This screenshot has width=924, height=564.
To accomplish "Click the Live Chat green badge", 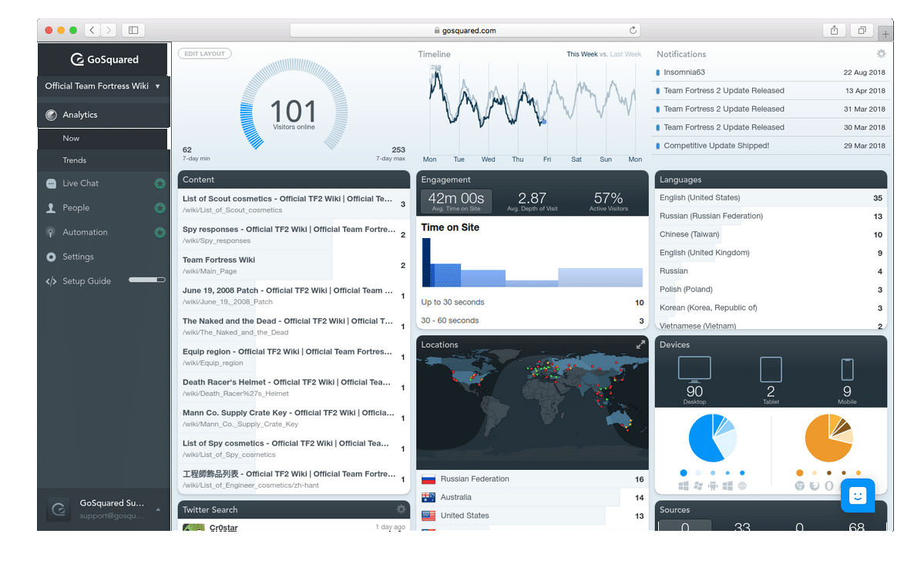I will pos(160,183).
